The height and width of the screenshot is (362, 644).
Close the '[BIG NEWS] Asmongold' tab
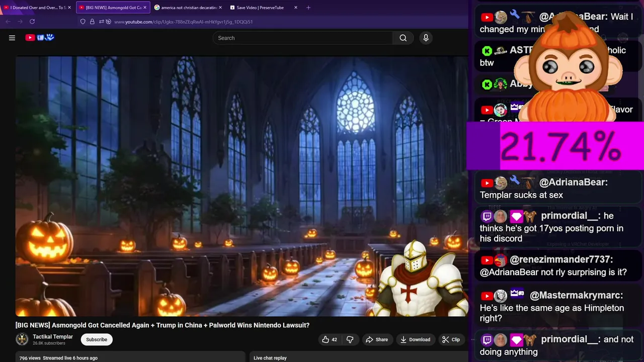[x=145, y=8]
